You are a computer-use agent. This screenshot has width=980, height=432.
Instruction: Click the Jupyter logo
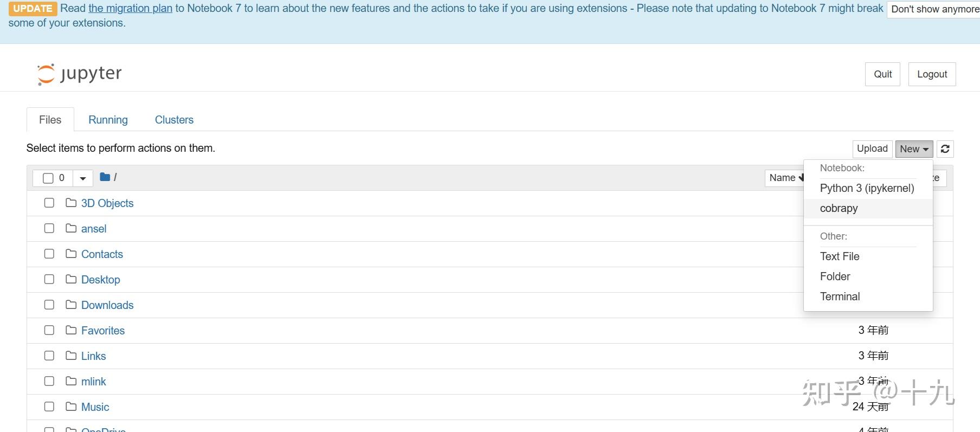(x=80, y=74)
